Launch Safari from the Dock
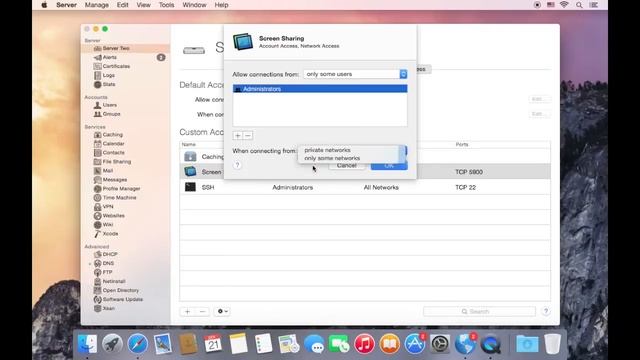The width and height of the screenshot is (640, 360). click(138, 344)
